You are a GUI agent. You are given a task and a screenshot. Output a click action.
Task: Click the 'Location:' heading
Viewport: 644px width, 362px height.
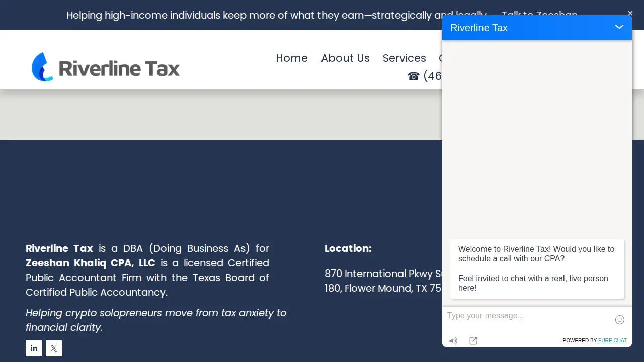(x=348, y=248)
